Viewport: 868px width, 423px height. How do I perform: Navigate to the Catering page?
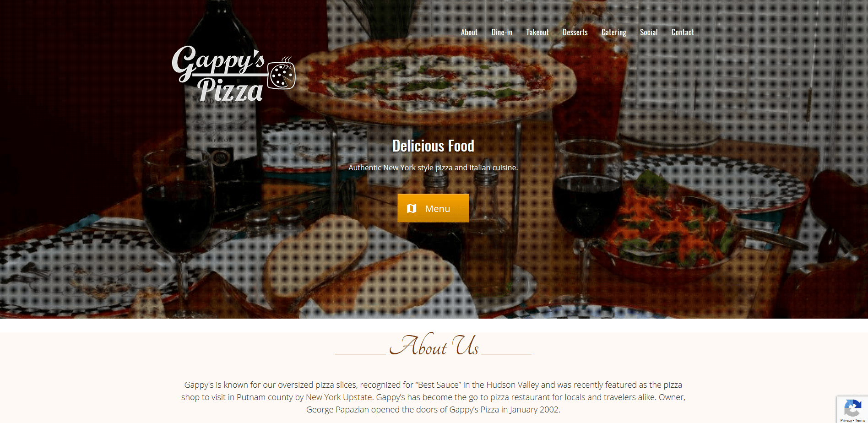(x=614, y=33)
